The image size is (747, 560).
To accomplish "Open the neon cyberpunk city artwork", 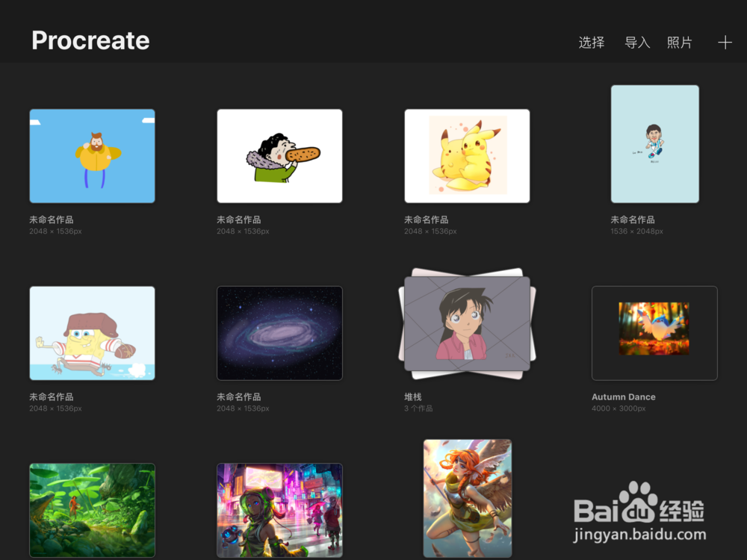I will point(279,511).
